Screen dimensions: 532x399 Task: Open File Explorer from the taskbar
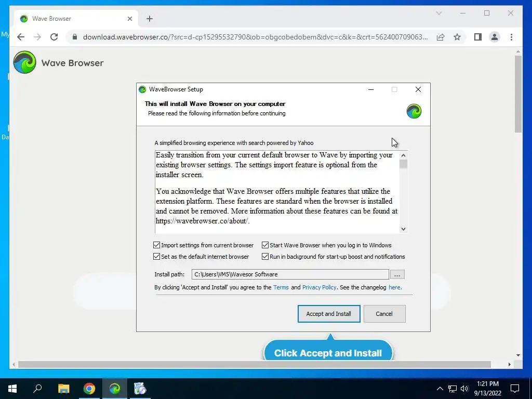63,389
